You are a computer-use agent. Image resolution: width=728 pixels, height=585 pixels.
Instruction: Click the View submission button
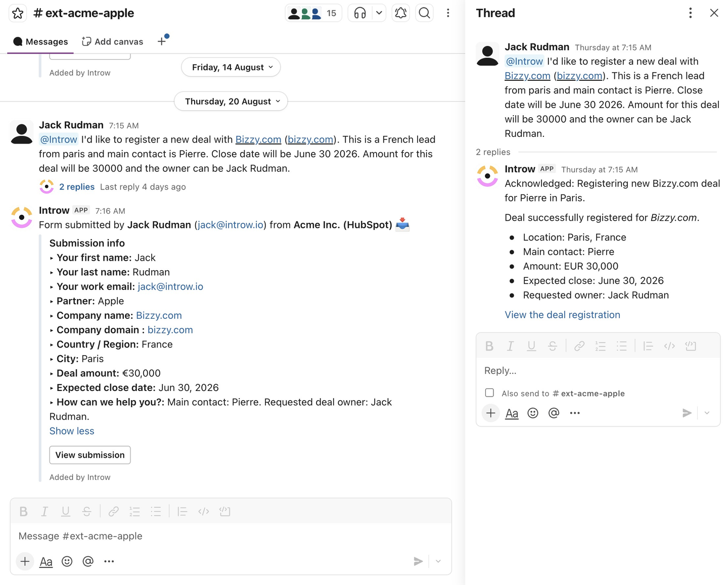pyautogui.click(x=90, y=455)
